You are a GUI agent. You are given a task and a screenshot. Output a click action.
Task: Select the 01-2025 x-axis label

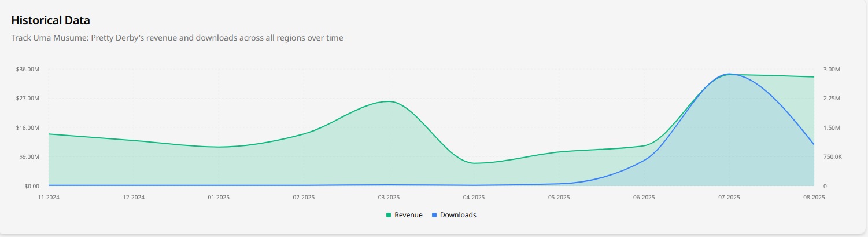219,198
